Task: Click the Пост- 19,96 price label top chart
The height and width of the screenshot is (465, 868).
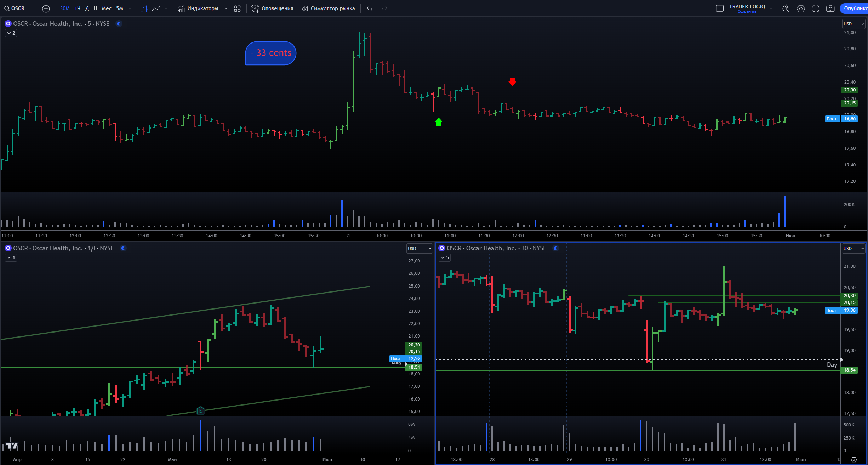Action: click(841, 119)
